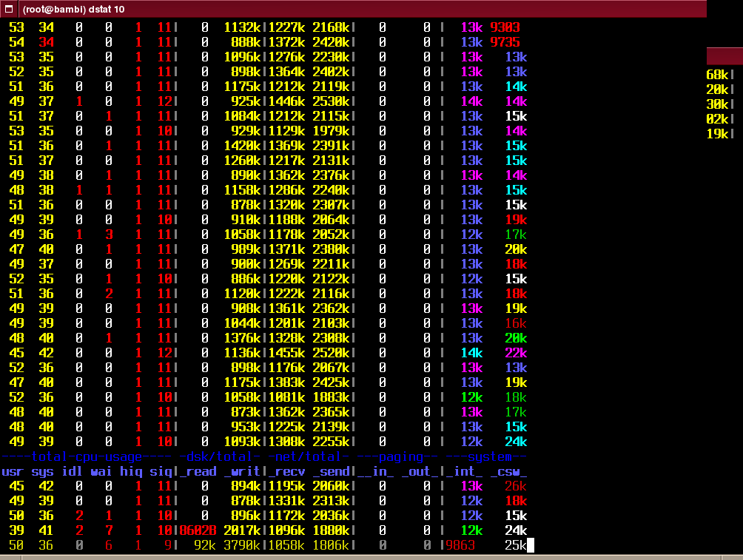The image size is (743, 560).
Task: Click the '_send' column header
Action: pos(331,471)
